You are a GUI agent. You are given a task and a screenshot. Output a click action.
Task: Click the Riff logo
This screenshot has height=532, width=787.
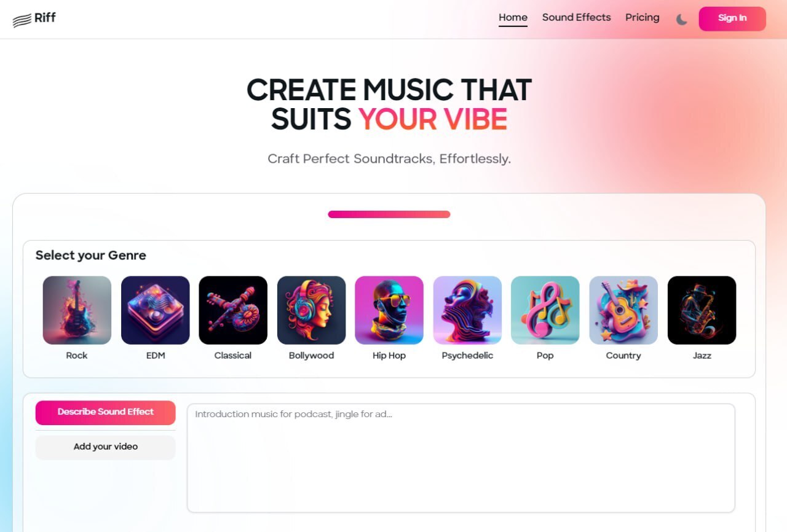(34, 19)
